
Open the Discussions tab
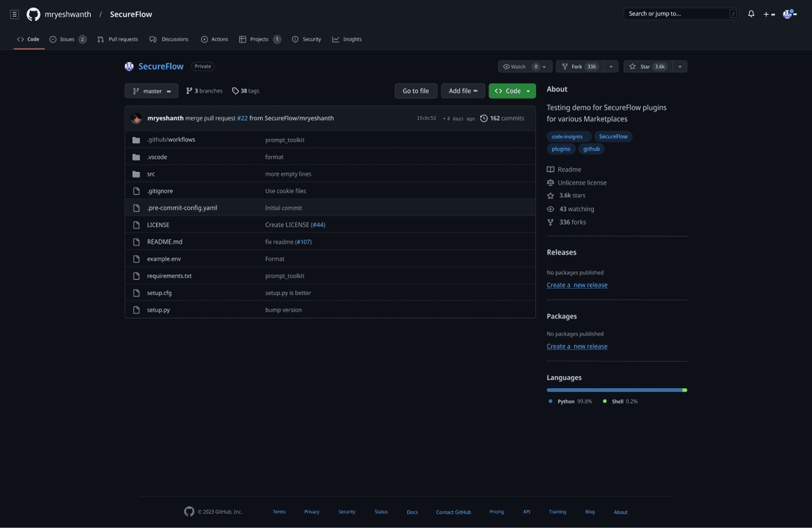point(169,39)
